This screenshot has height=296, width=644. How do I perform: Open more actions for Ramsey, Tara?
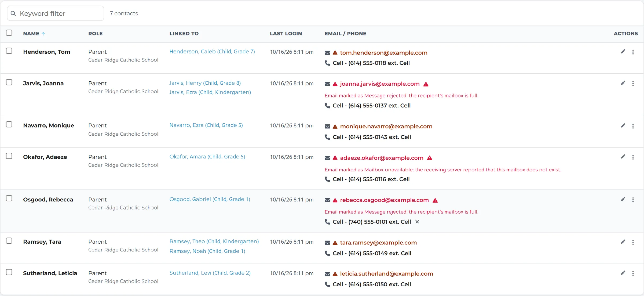(633, 242)
